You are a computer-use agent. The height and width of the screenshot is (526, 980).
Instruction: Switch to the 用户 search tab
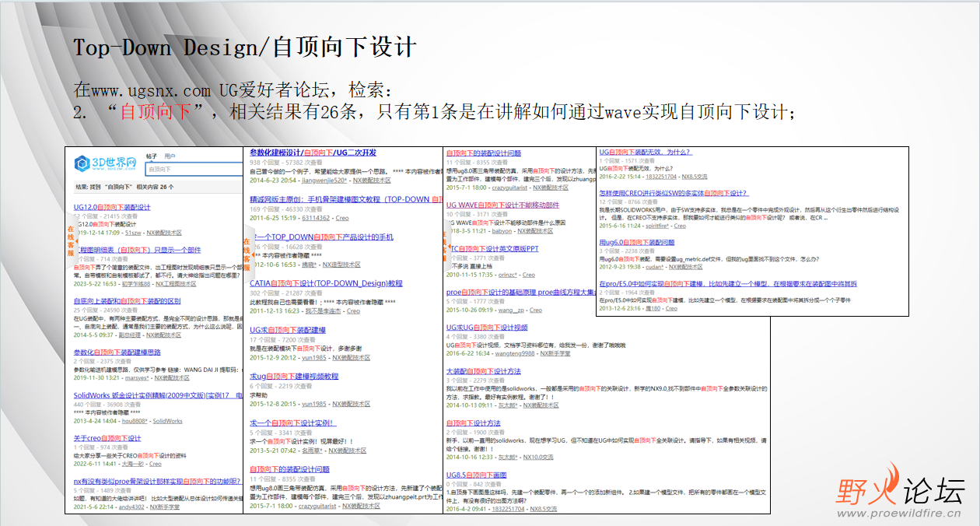point(170,156)
